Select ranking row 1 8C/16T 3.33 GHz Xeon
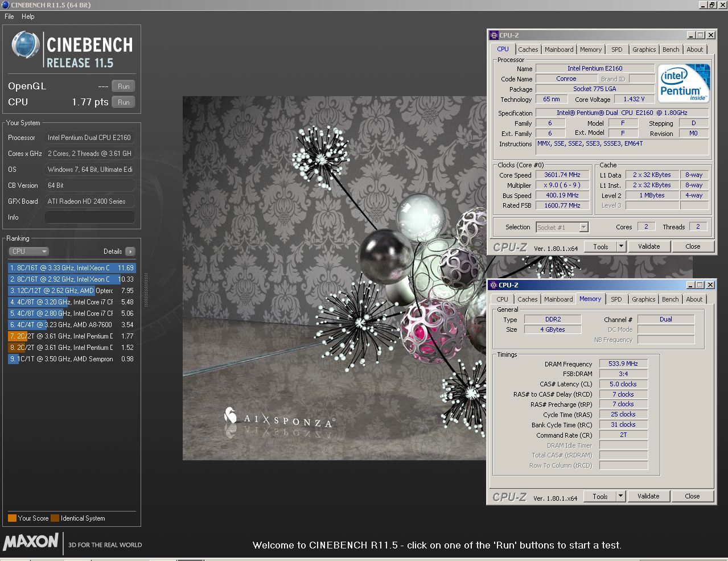This screenshot has height=561, width=728. [72, 268]
